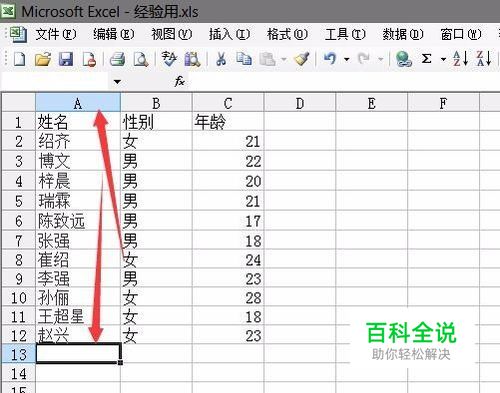Select row 14 header

click(18, 373)
